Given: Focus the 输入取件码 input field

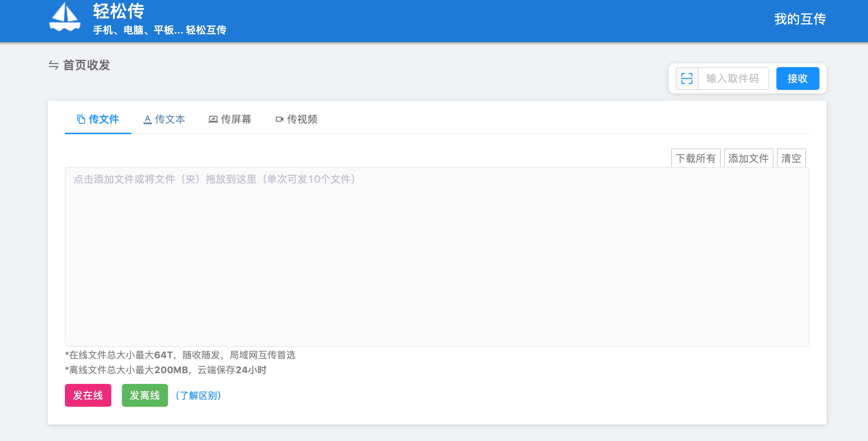Looking at the screenshot, I should [733, 78].
